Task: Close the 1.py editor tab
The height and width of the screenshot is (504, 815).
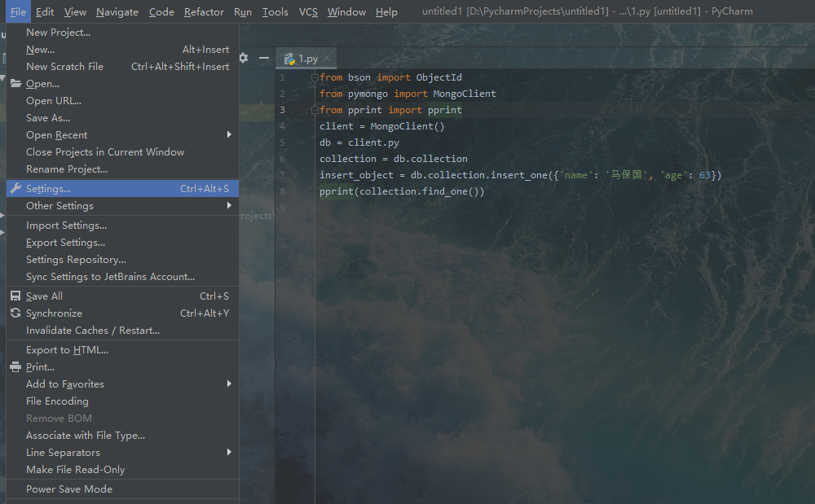Action: point(327,58)
